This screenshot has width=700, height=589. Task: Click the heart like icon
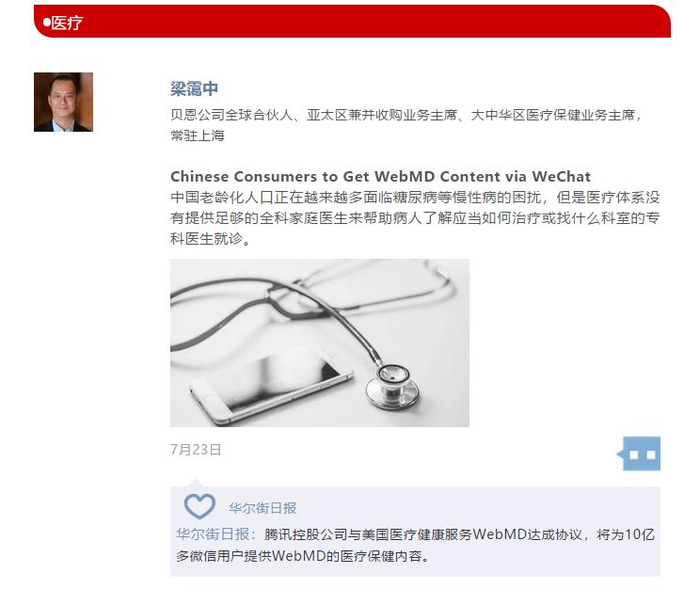(x=199, y=506)
